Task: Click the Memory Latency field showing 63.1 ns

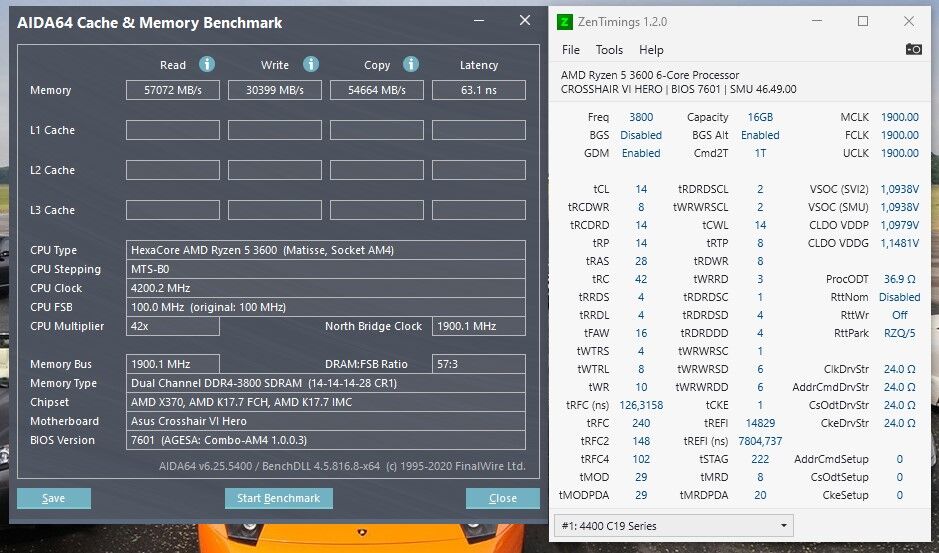Action: [479, 90]
